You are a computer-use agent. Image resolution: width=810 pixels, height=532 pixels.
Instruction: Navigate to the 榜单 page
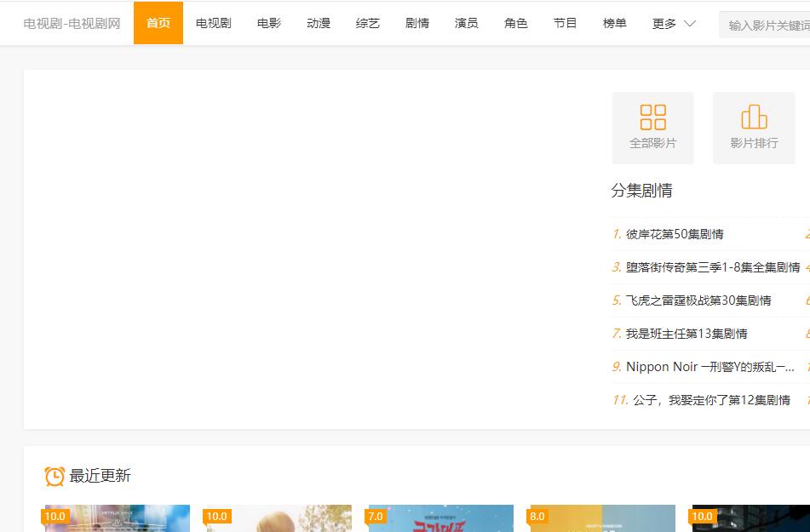[615, 24]
